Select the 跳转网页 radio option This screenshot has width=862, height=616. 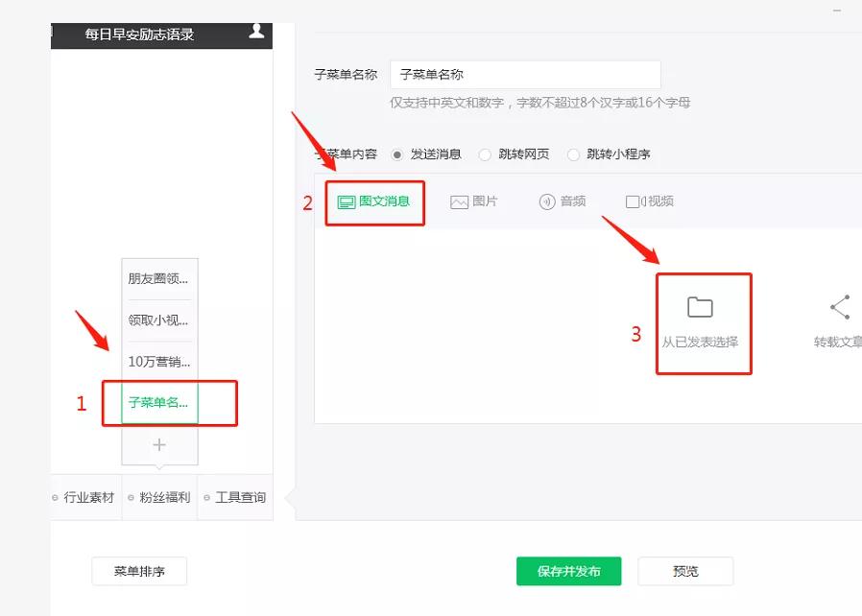(x=485, y=154)
